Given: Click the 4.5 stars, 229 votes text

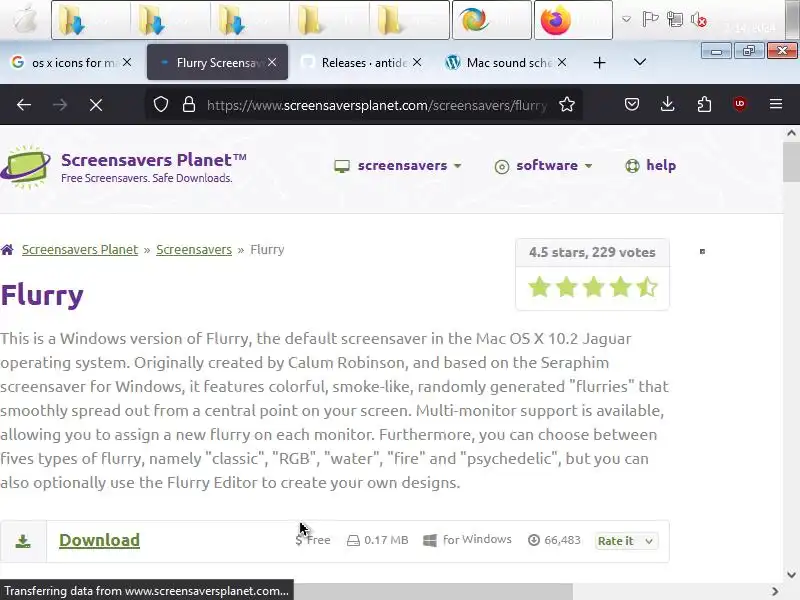Looking at the screenshot, I should point(592,252).
